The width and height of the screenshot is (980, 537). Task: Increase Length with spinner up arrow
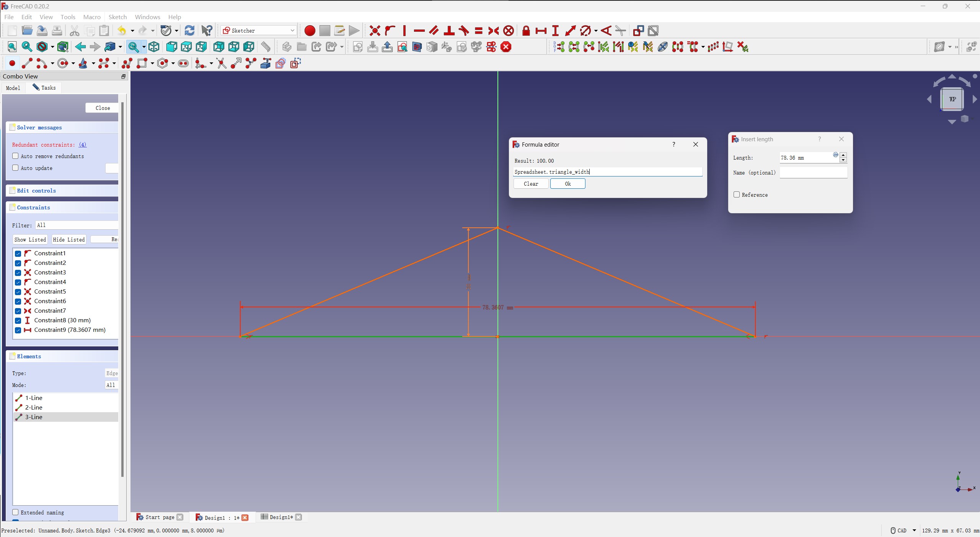pyautogui.click(x=843, y=155)
